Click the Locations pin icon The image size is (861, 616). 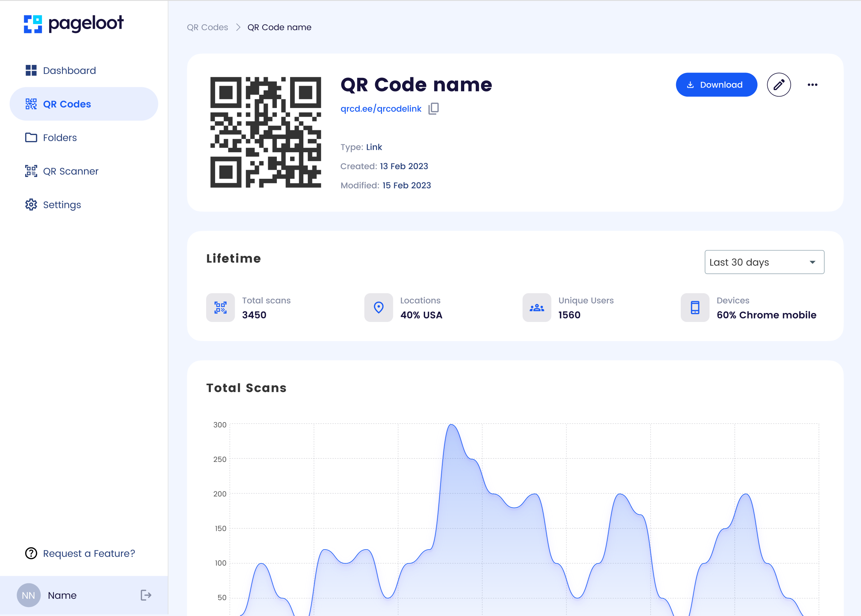[x=378, y=308]
